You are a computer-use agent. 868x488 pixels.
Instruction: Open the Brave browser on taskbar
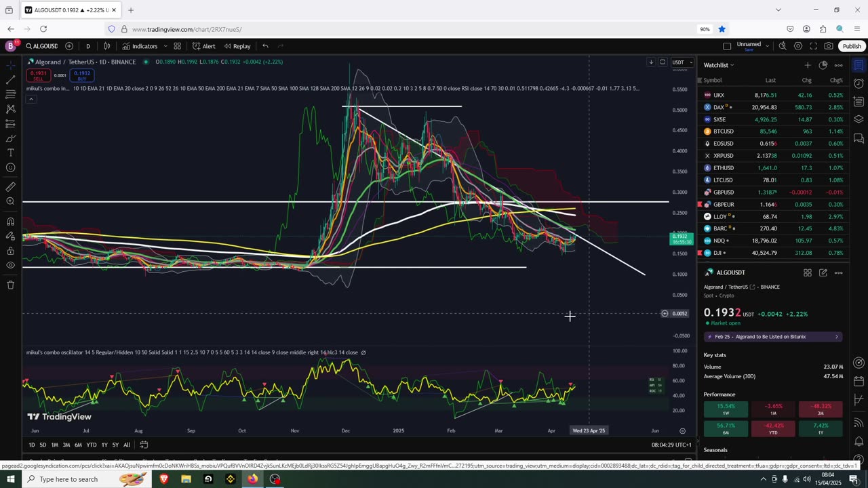pos(163,479)
